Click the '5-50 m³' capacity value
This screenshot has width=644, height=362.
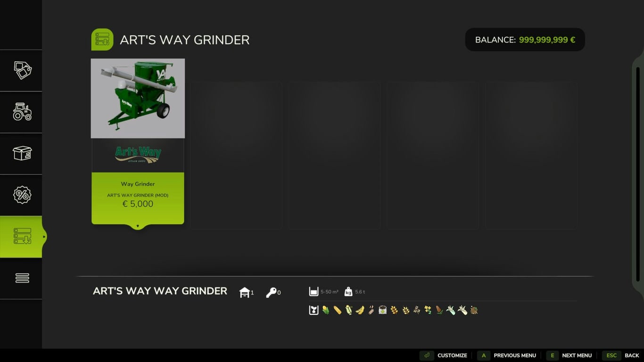(330, 292)
